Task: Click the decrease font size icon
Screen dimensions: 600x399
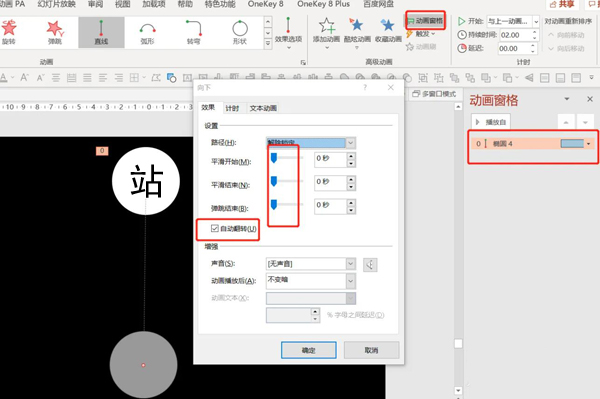Action: tap(40, 78)
